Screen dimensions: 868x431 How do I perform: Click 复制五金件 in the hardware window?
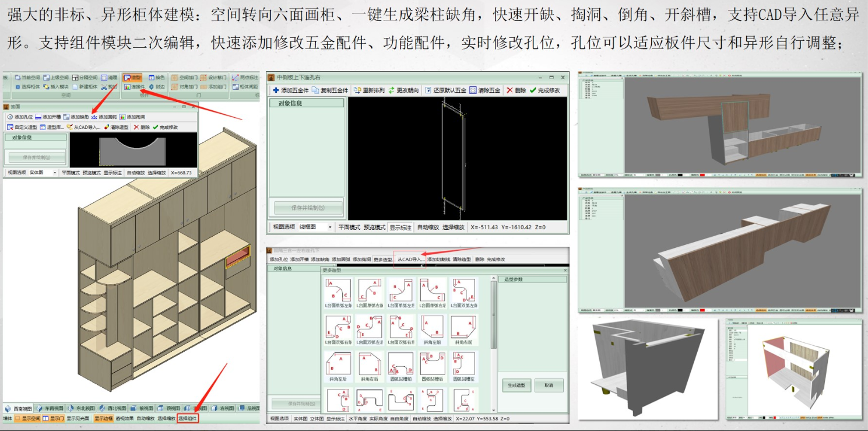(x=330, y=90)
